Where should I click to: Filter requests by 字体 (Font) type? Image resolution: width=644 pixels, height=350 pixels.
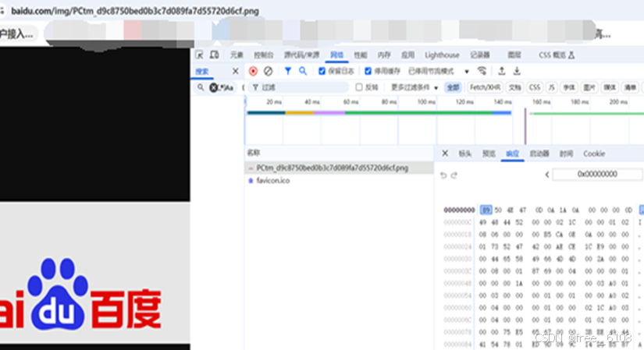(x=569, y=87)
